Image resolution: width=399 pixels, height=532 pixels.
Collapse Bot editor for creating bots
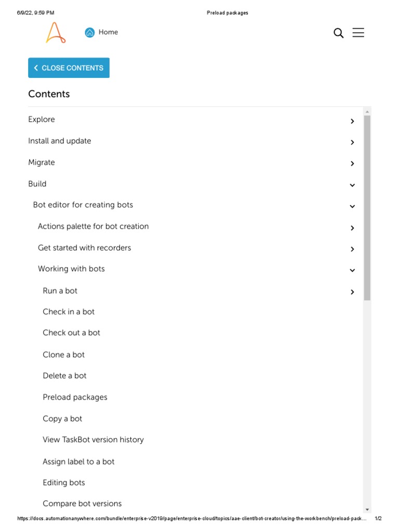click(x=352, y=206)
